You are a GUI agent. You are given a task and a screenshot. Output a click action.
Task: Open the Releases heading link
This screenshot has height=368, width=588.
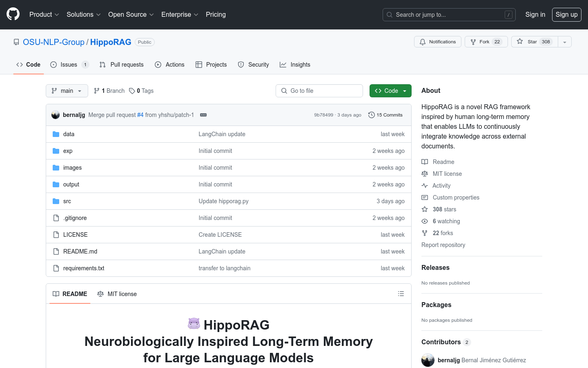point(435,267)
